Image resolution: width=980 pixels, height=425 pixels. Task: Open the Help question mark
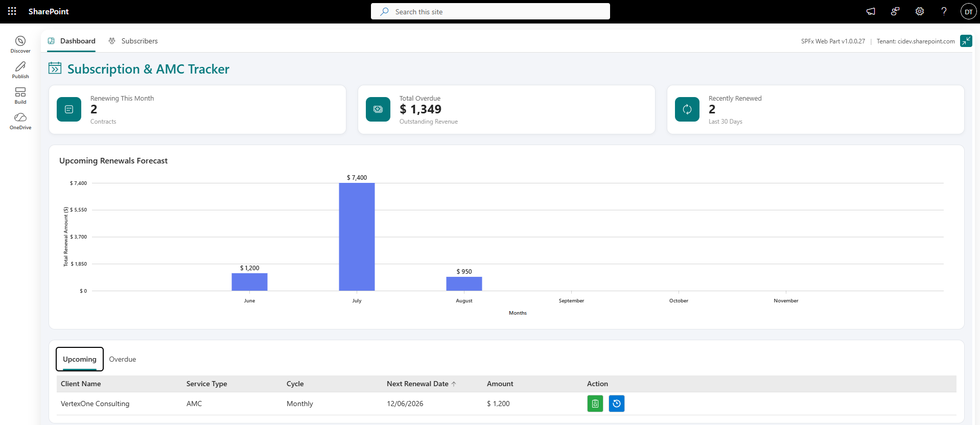(944, 11)
